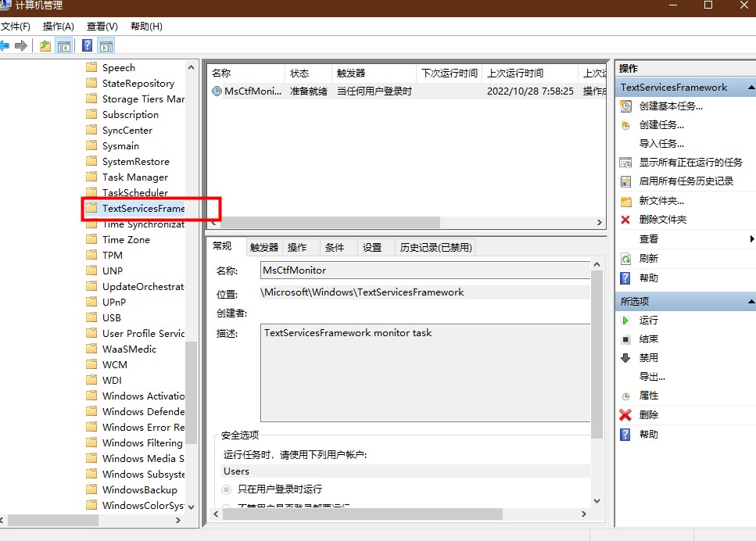Screen dimensions: 756x541
Task: Click the Create Task icon (创建任务)
Action: (625, 125)
